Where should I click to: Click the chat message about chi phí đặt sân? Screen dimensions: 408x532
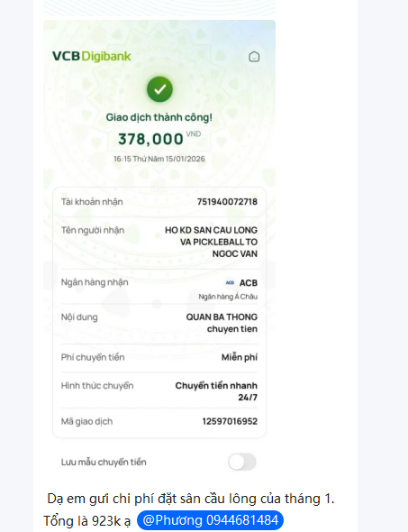click(191, 509)
